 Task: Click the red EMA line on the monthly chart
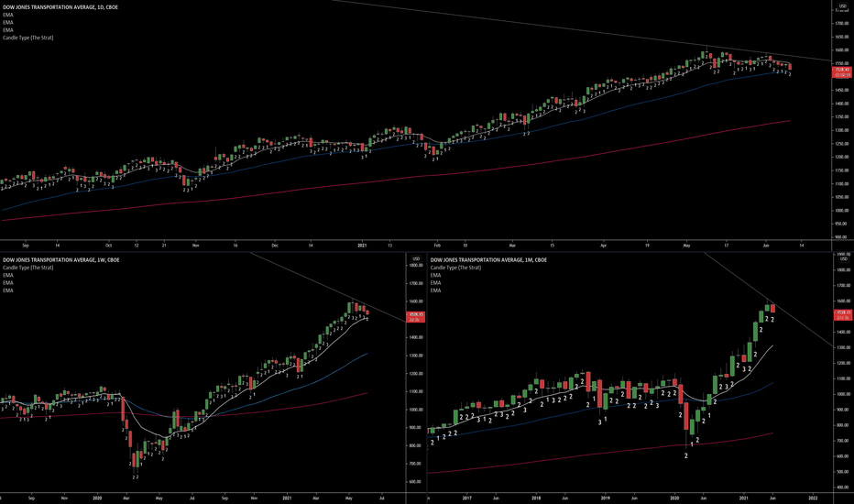click(x=599, y=453)
